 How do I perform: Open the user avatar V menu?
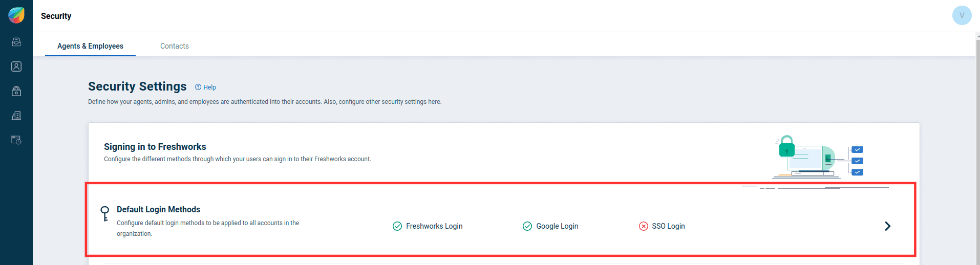click(962, 15)
